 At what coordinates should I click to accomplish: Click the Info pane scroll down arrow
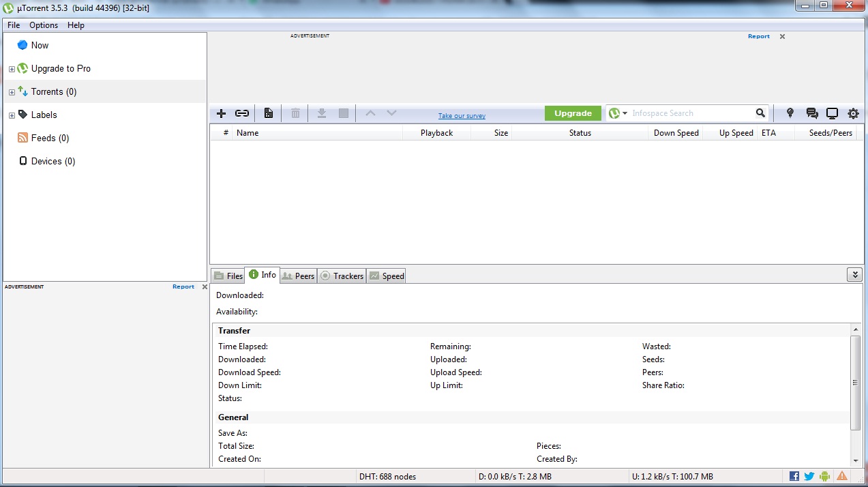coord(855,461)
